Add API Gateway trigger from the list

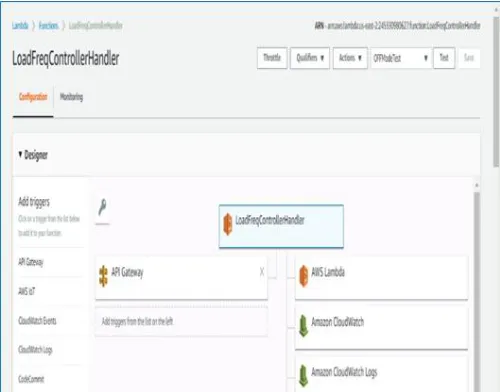point(31,262)
